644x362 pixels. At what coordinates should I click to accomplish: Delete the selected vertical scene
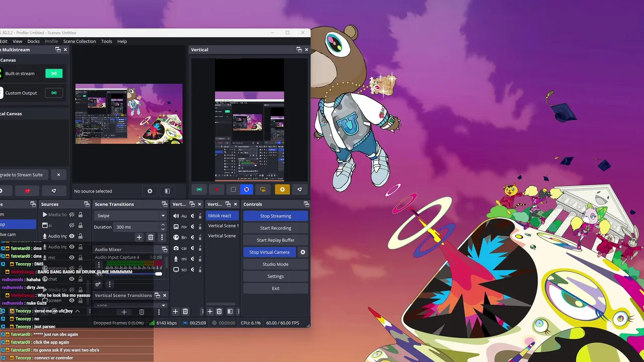click(219, 312)
